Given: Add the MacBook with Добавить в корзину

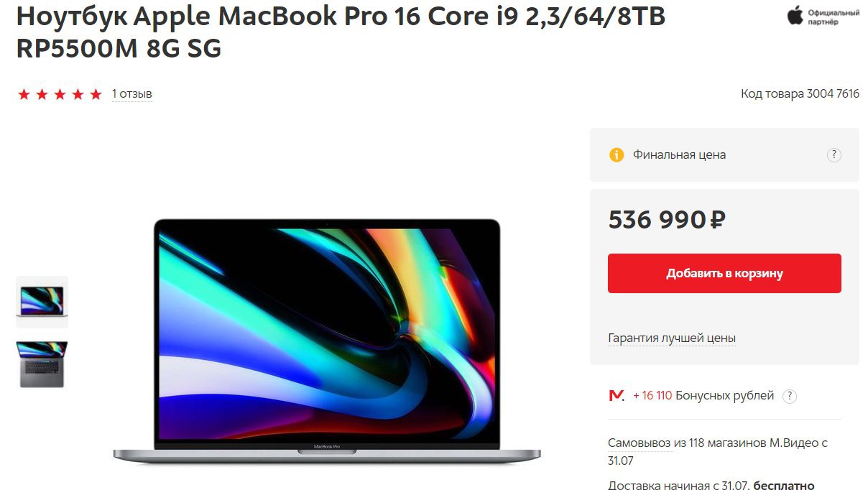Looking at the screenshot, I should click(x=724, y=273).
